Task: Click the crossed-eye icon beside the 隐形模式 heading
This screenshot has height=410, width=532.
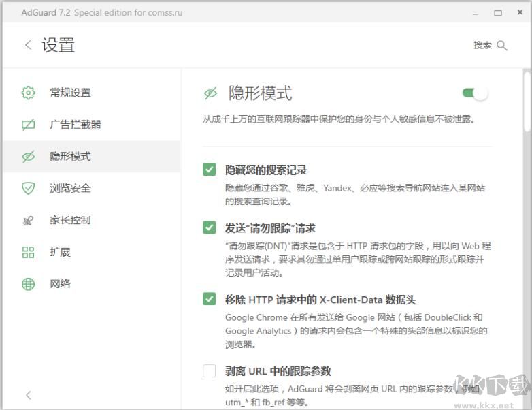Action: (210, 93)
